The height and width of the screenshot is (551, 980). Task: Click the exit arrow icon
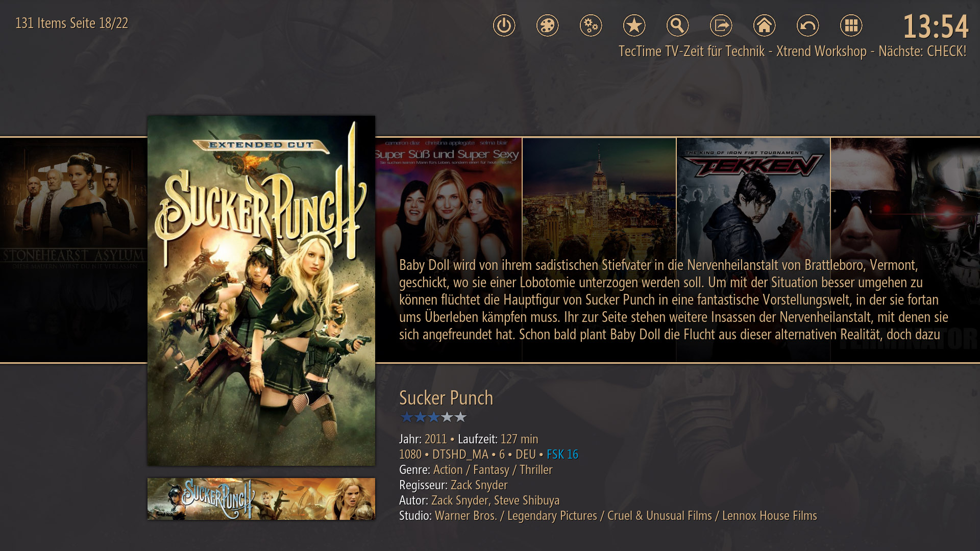pos(721,26)
